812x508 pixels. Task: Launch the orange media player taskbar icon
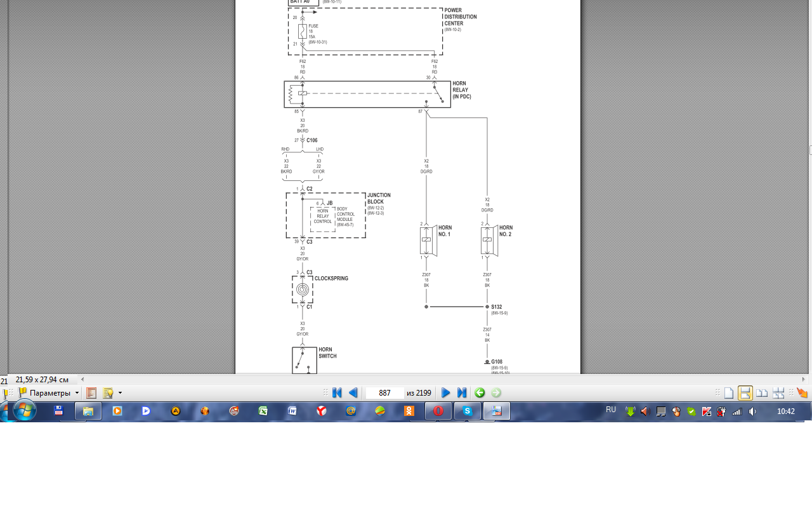[x=117, y=411]
